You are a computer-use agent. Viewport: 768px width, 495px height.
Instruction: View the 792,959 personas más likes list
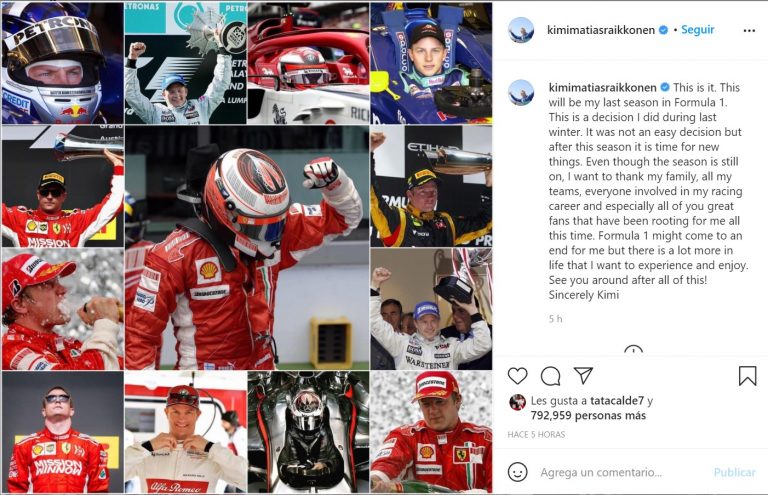588,416
